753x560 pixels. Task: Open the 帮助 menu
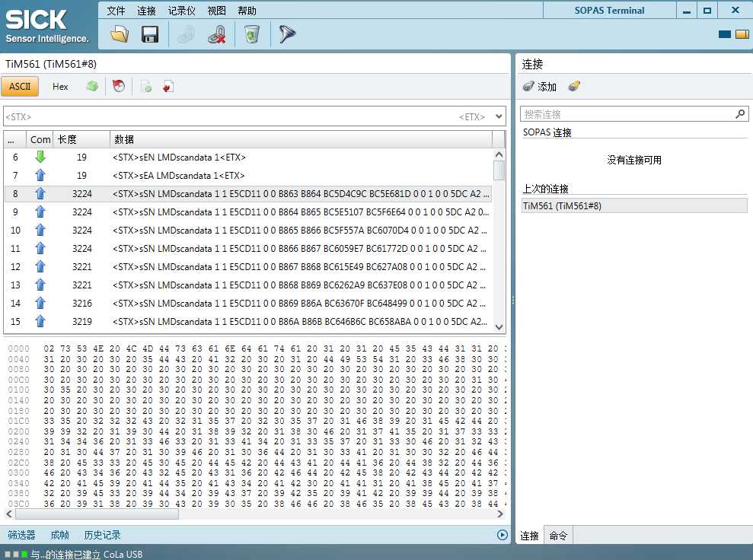click(247, 11)
